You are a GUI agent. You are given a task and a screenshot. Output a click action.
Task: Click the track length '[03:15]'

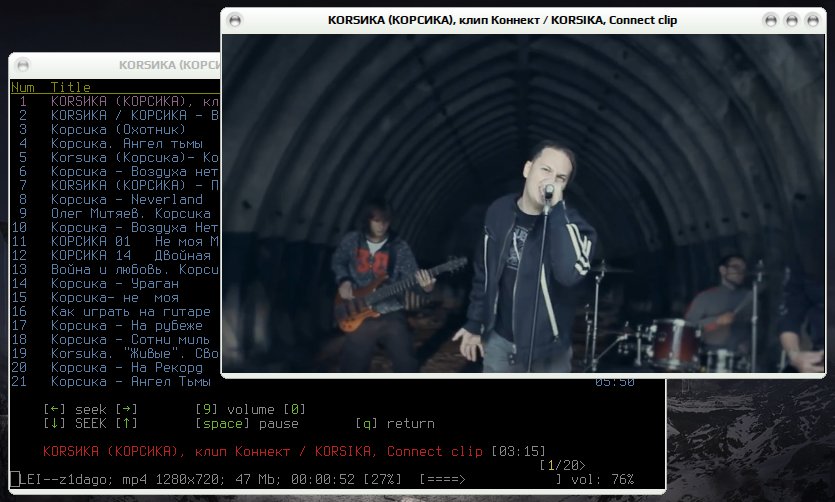tap(518, 451)
